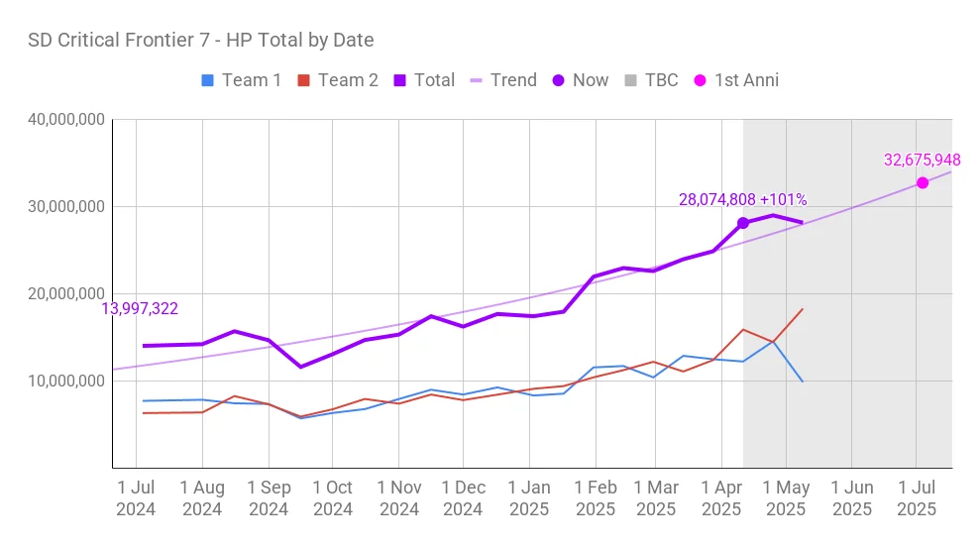Click the 28,074,808 +101% data label

[x=742, y=200]
